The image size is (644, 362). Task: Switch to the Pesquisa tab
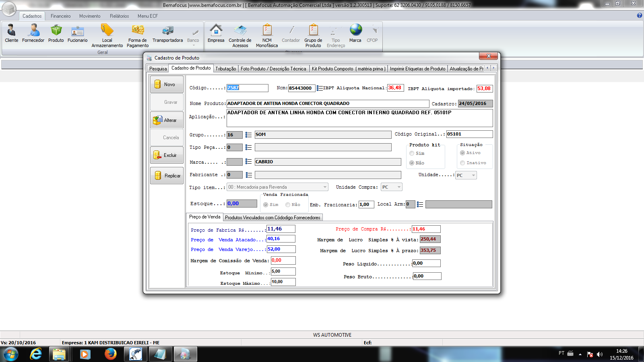158,69
